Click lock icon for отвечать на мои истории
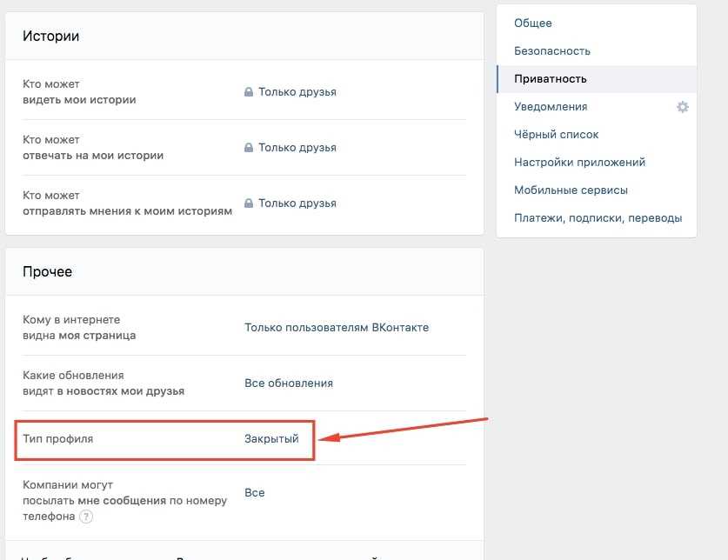The image size is (728, 560). (249, 148)
